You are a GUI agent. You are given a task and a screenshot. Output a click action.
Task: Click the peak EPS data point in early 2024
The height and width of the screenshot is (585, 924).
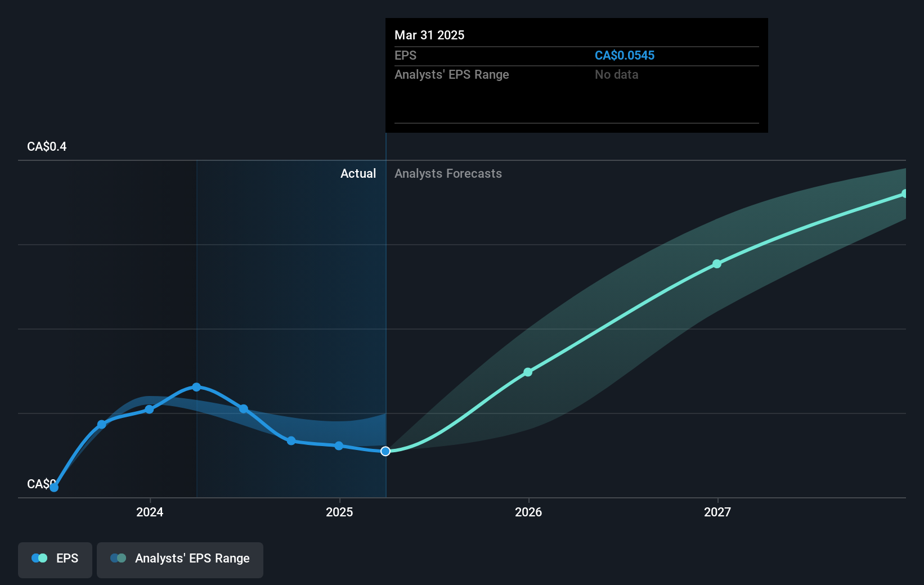[196, 386]
